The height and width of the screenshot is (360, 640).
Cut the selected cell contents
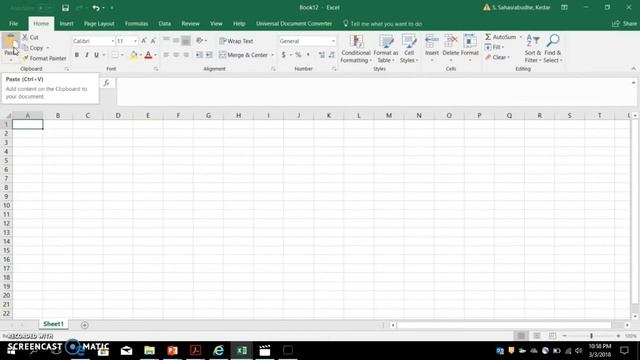[31, 37]
